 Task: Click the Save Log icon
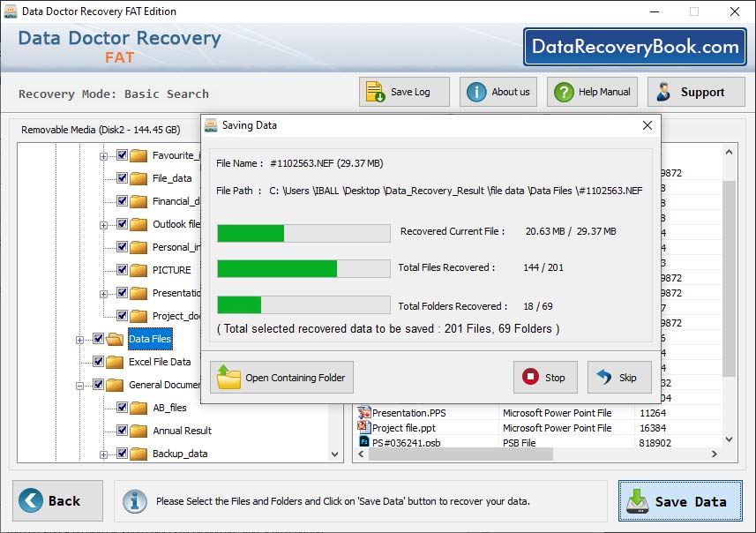pyautogui.click(x=374, y=91)
